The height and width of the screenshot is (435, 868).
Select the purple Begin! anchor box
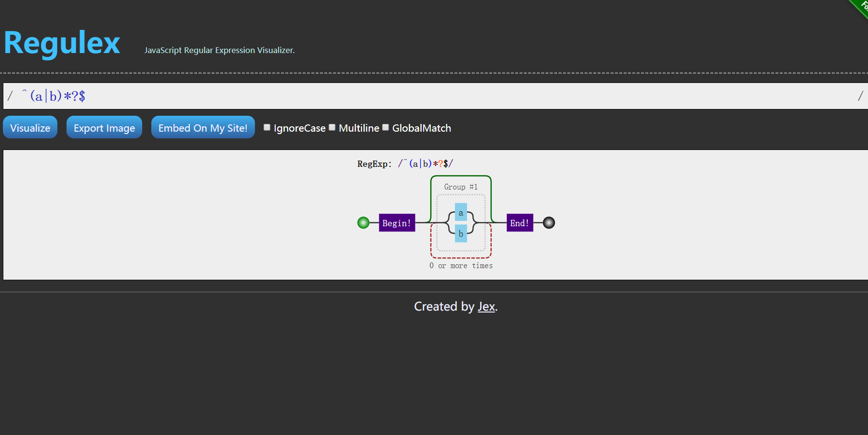tap(397, 223)
